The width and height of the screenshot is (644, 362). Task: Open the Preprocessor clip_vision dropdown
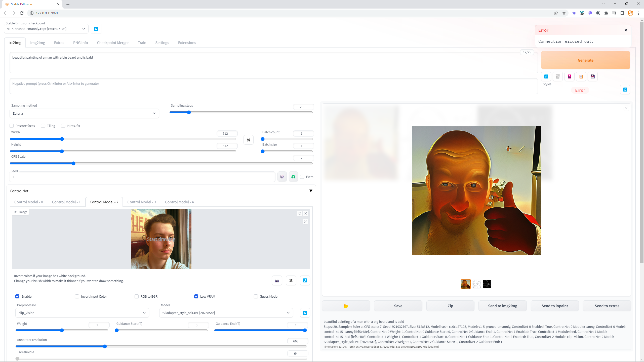(x=82, y=313)
